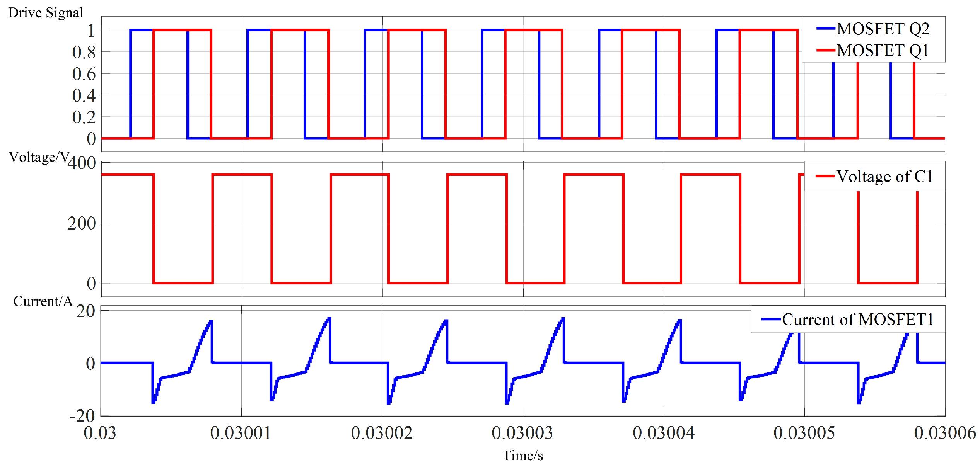Viewport: 980px width, 466px height.
Task: Click the 400 tick on the voltage axis
Action: point(82,163)
